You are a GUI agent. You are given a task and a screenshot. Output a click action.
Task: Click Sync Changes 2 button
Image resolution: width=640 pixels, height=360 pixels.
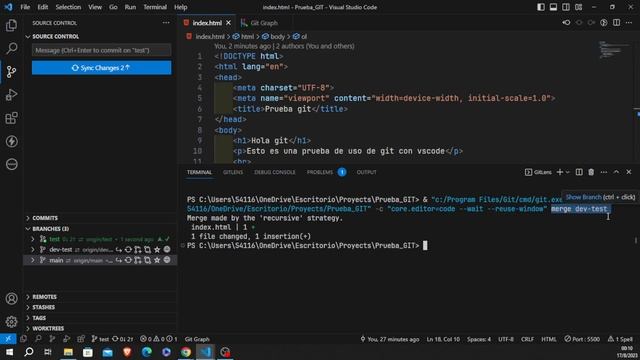pos(102,68)
